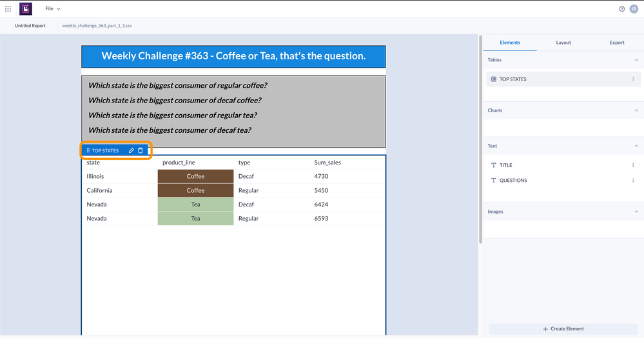Screen dimensions: 644x338
Task: Open the JR user avatar
Action: [x=634, y=8]
